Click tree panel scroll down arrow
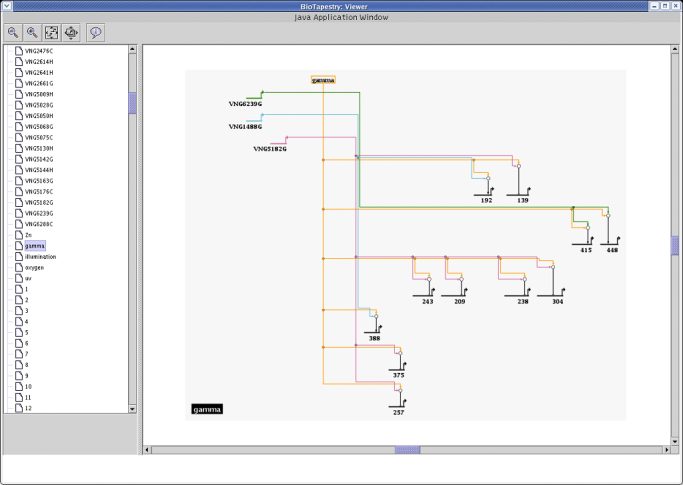 133,409
